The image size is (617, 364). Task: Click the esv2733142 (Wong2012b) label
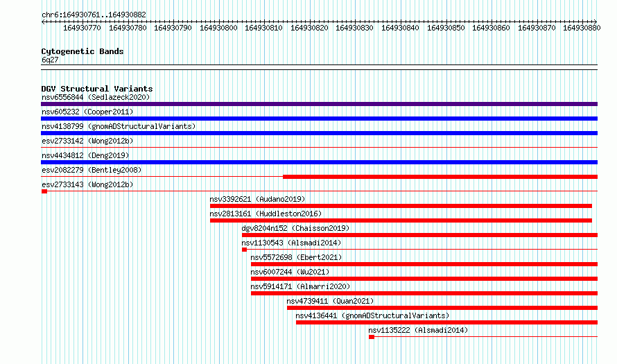click(87, 141)
